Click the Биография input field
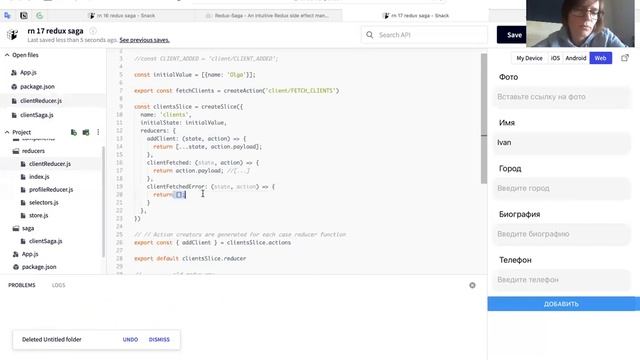Viewport: 640px width, 360px height. pos(562,234)
